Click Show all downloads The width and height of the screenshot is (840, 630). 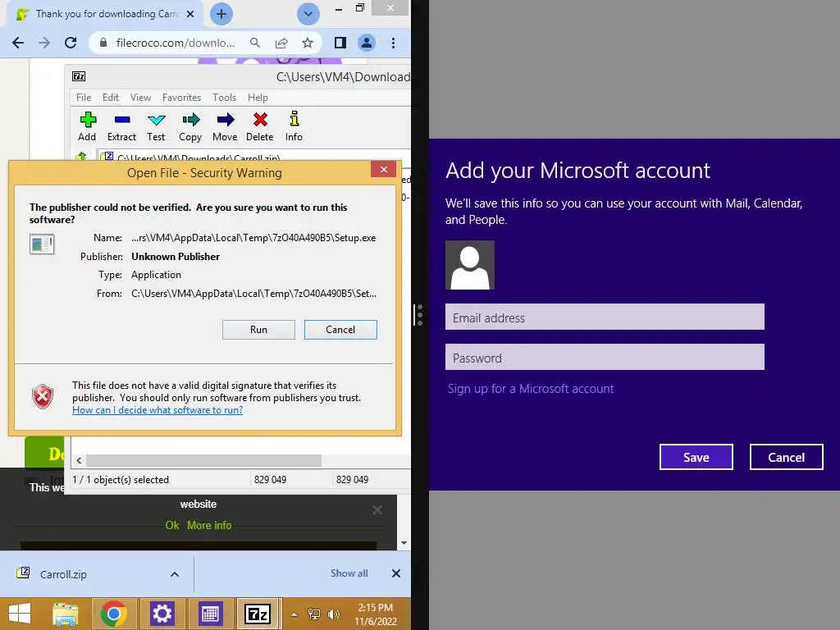click(x=349, y=573)
